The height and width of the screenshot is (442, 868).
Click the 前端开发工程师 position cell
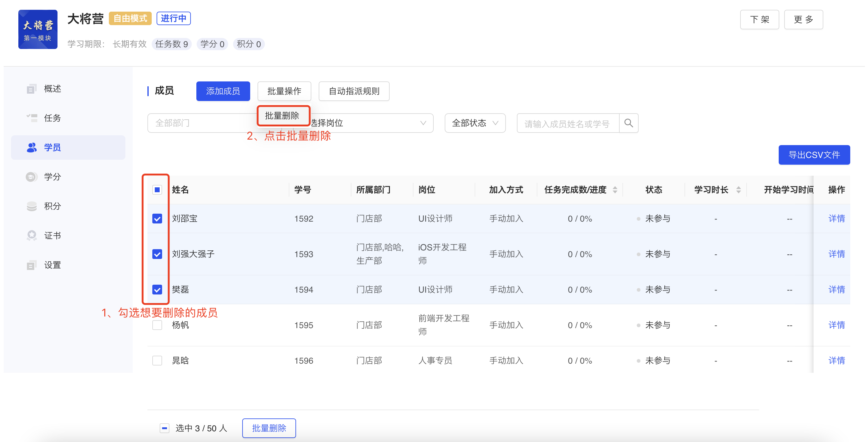(443, 325)
